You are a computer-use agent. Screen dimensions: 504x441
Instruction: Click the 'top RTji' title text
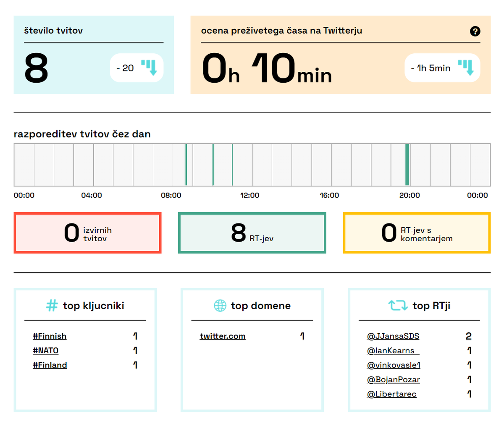pyautogui.click(x=431, y=305)
